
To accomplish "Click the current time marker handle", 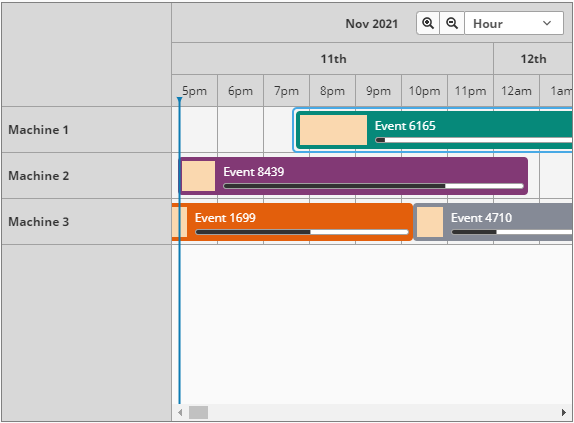I will click(x=179, y=100).
